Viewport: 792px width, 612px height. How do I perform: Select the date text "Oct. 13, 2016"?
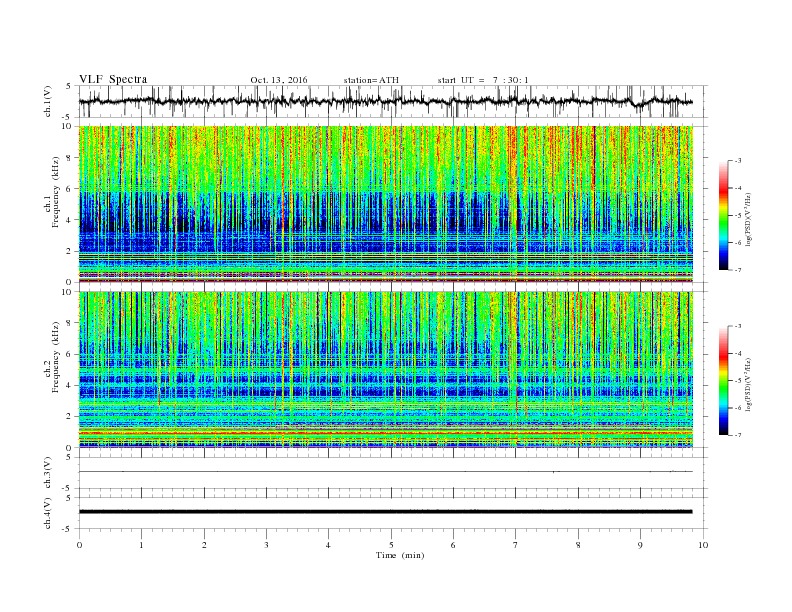278,80
